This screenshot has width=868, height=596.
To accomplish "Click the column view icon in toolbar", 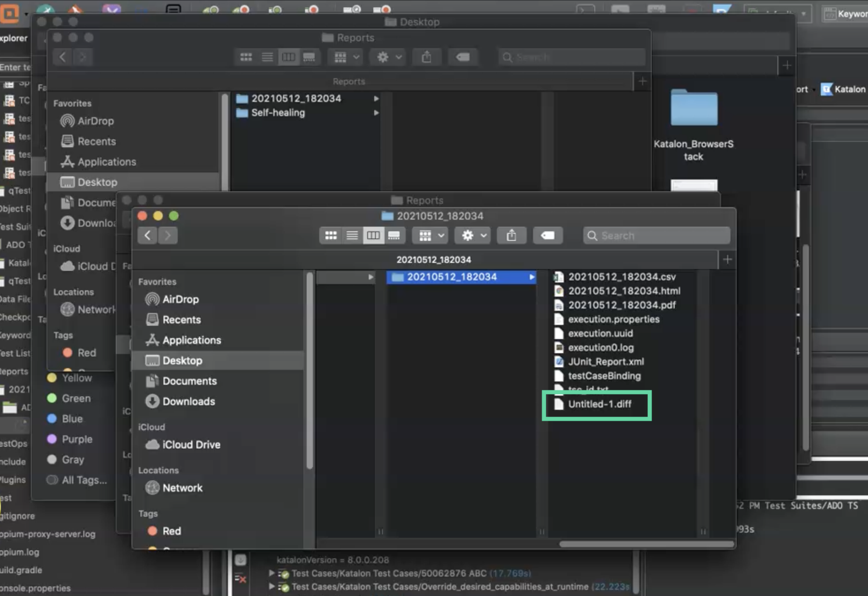I will pos(373,235).
